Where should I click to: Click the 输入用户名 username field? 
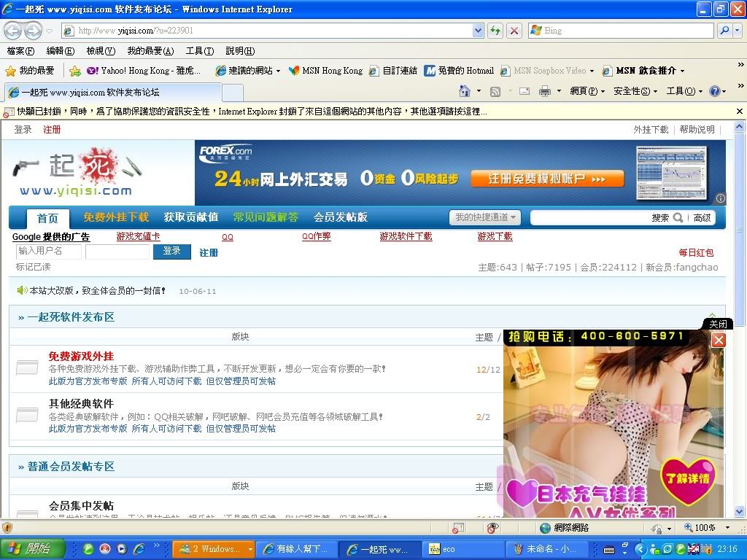coord(48,251)
